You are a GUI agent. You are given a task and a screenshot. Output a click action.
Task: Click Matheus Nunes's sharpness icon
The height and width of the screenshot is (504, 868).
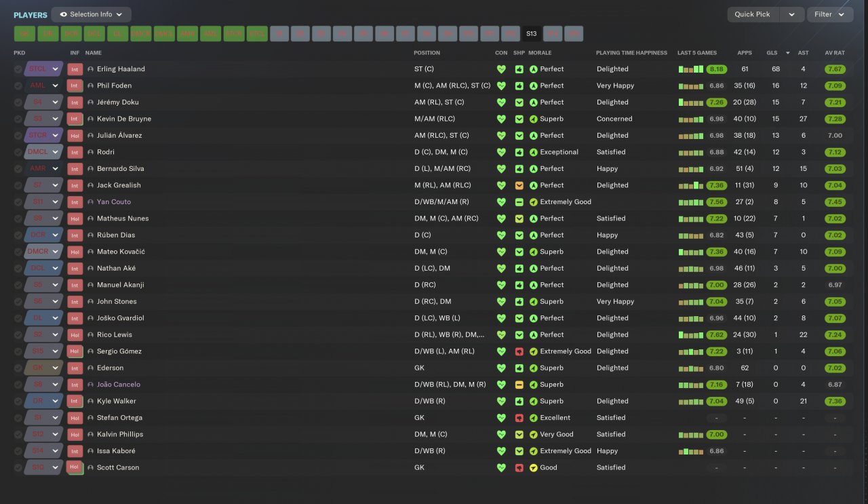pyautogui.click(x=519, y=218)
